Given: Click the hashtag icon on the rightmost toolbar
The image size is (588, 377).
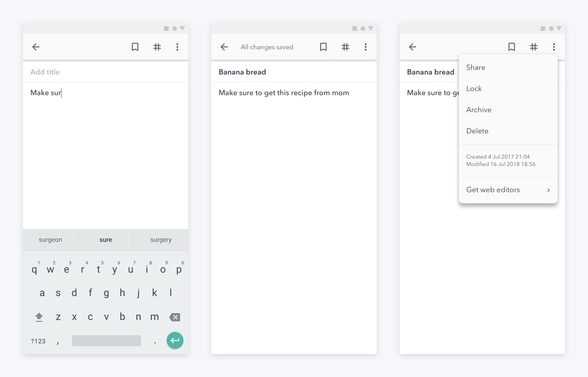Looking at the screenshot, I should pyautogui.click(x=534, y=47).
